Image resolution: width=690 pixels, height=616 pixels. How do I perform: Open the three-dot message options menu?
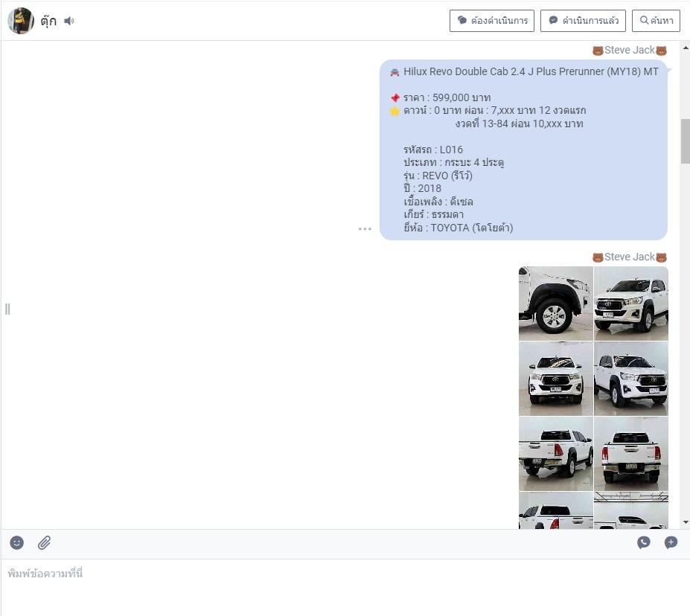pyautogui.click(x=365, y=228)
